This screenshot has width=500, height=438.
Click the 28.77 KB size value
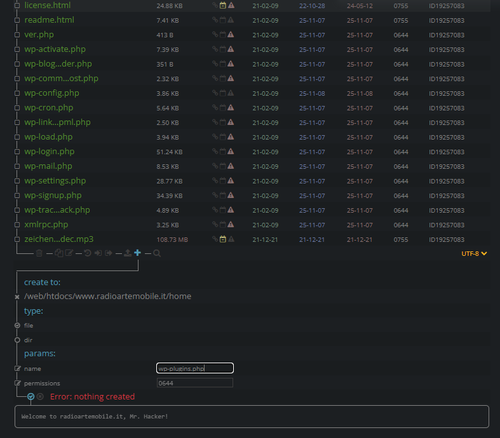[x=169, y=181]
